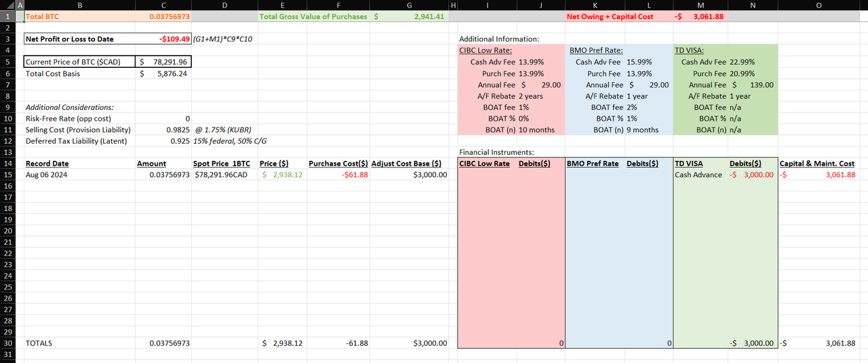Click the (G1+M1)*C9*C10 formula note
The image size is (868, 363).
222,39
